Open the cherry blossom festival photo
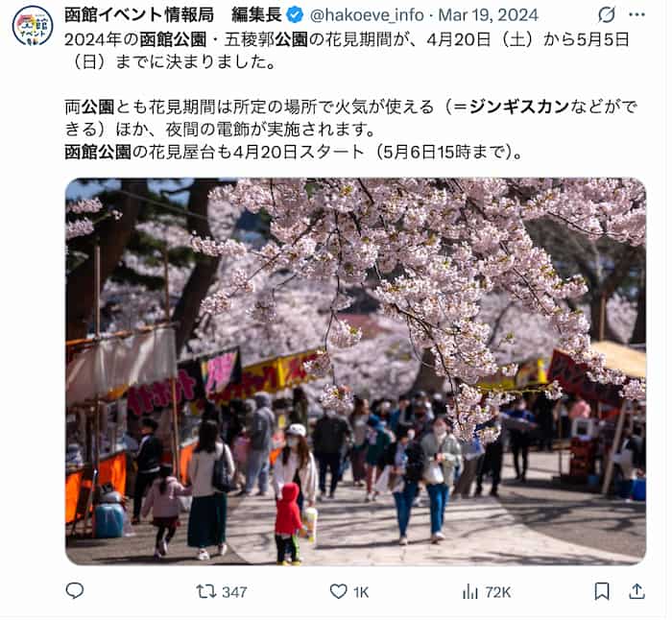 (x=355, y=371)
